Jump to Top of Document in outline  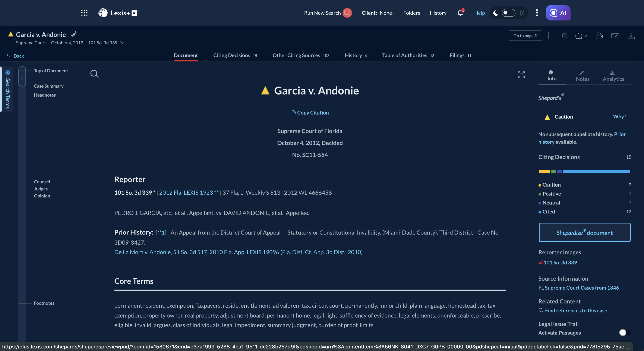[x=51, y=71]
